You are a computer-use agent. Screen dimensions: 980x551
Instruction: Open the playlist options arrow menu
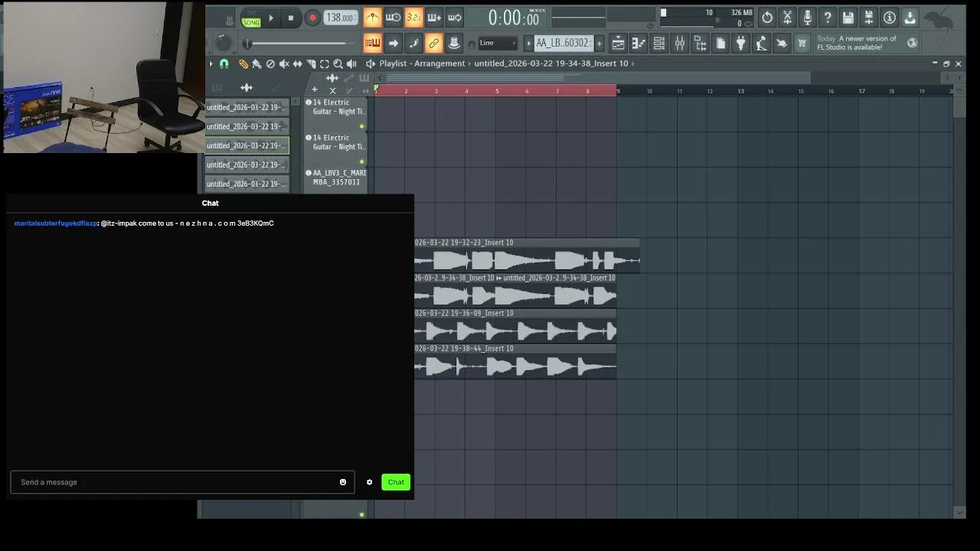[211, 64]
